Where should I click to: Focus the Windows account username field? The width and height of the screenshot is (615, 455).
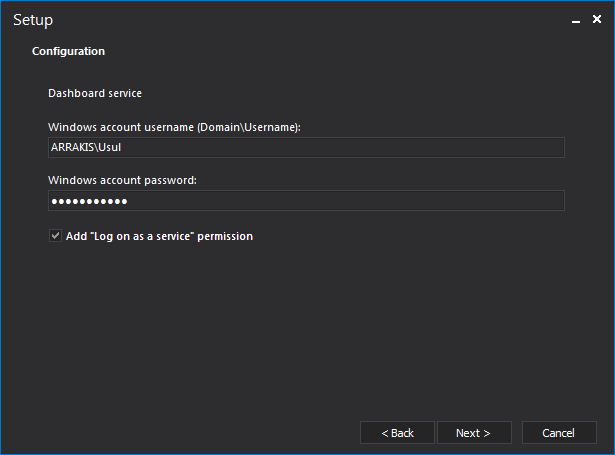[x=306, y=147]
